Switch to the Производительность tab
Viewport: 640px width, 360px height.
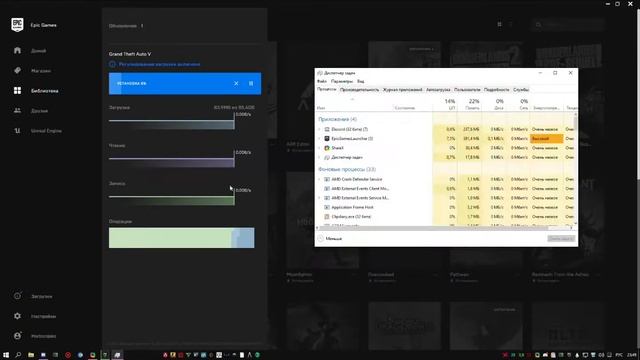359,90
